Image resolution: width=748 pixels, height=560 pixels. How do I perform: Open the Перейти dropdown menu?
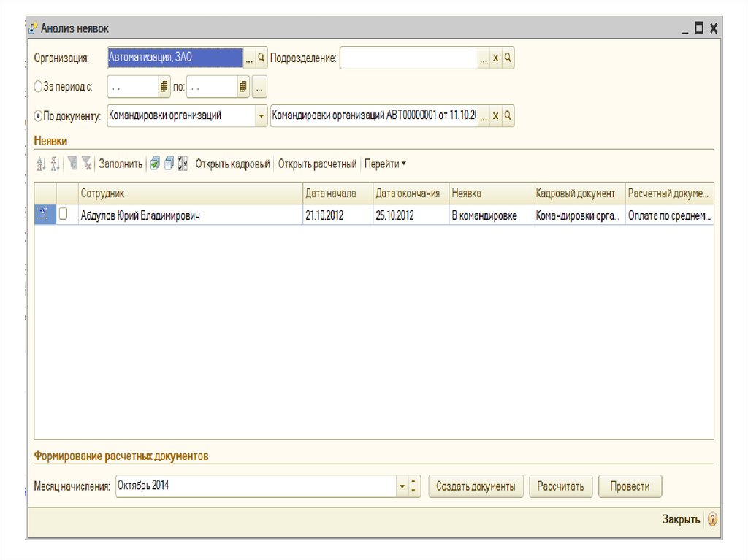pos(385,164)
